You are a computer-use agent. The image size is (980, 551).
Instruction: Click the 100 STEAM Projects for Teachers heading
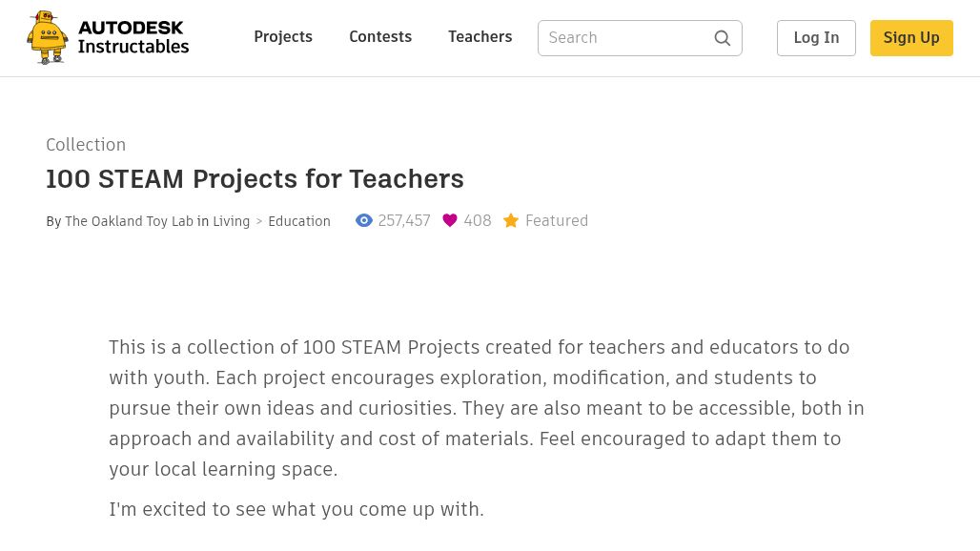255,179
